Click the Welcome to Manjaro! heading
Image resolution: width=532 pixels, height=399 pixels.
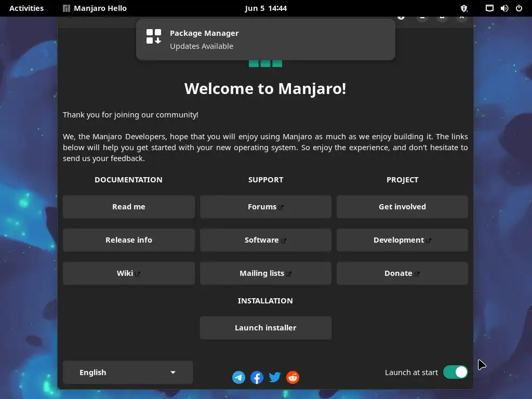[x=265, y=88]
